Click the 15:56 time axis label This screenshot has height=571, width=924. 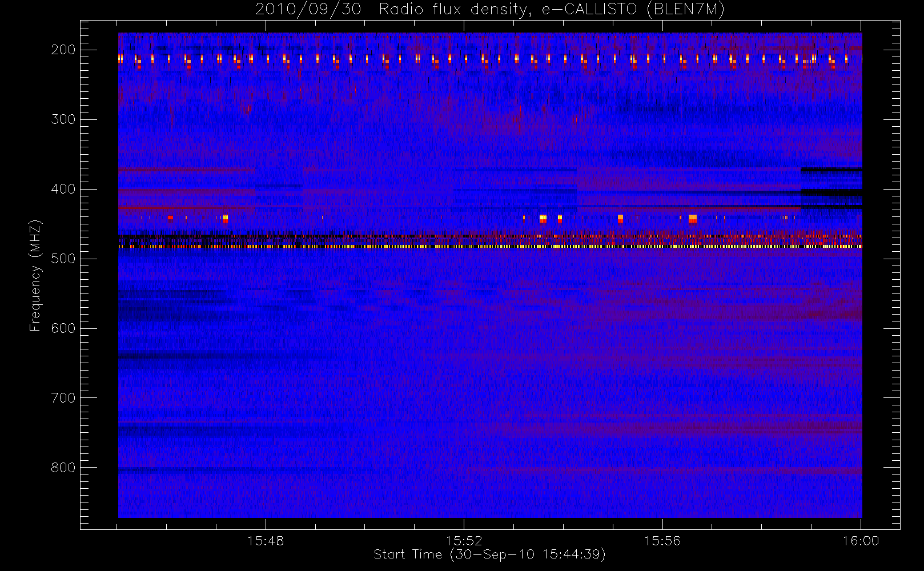662,541
